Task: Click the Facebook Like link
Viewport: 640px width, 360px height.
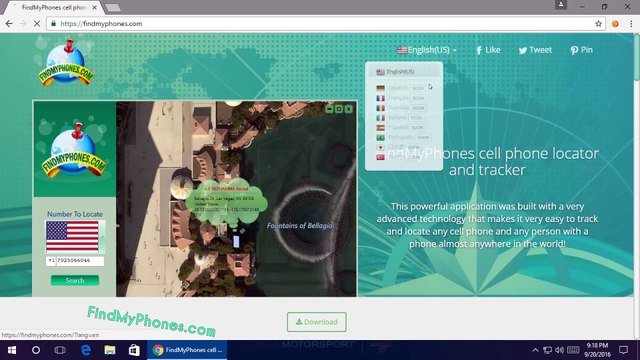Action: [488, 50]
